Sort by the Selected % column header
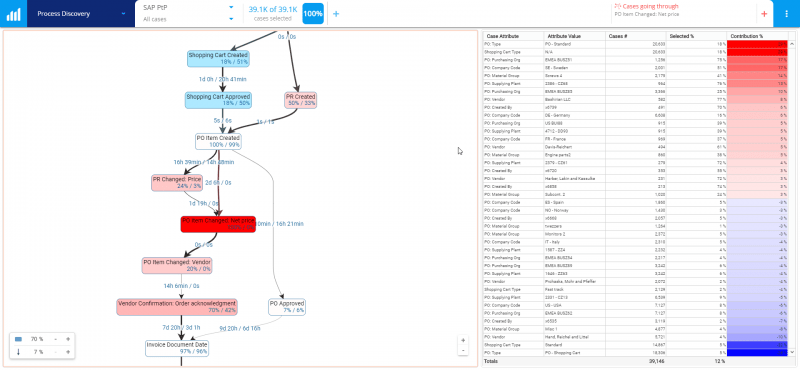This screenshot has width=800, height=370. pos(696,36)
